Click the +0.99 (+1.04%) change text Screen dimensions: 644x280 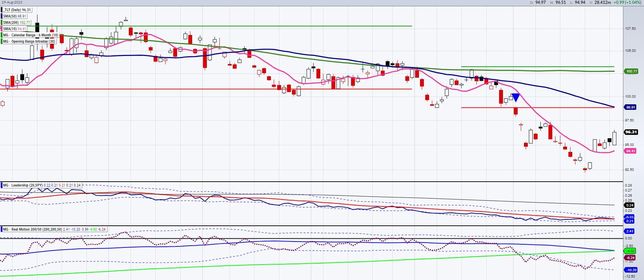point(628,2)
